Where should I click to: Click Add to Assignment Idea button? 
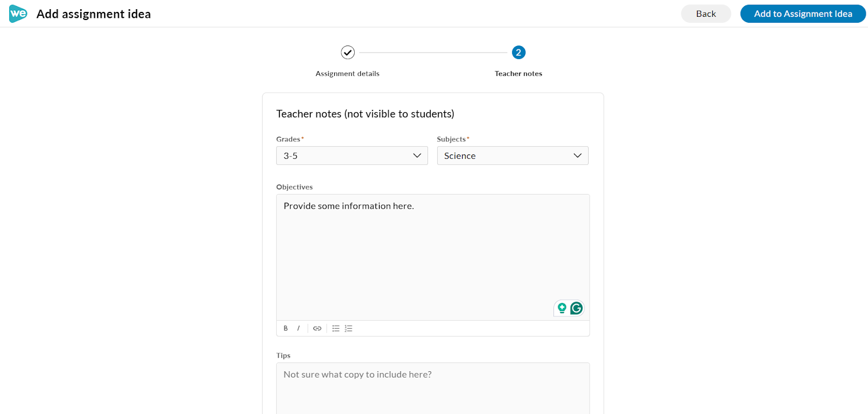click(803, 14)
